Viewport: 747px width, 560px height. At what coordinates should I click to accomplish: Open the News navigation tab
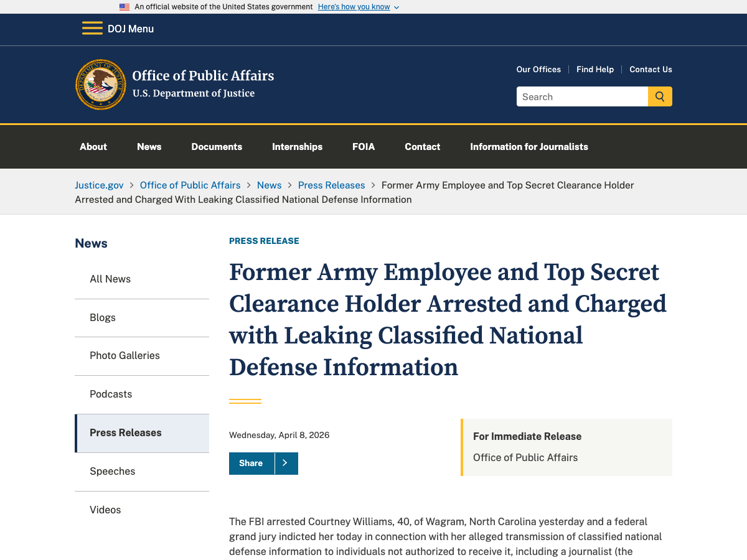149,147
